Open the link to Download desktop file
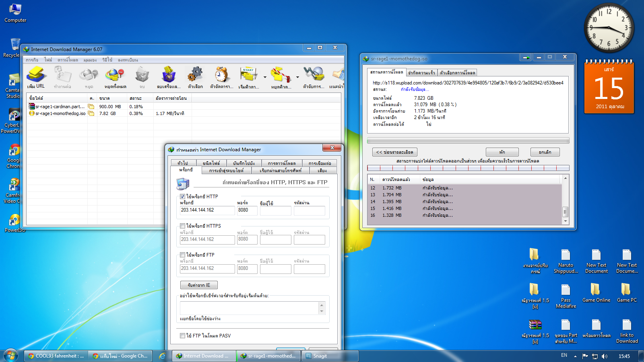Screen dimensions: 644x362 tap(627, 331)
